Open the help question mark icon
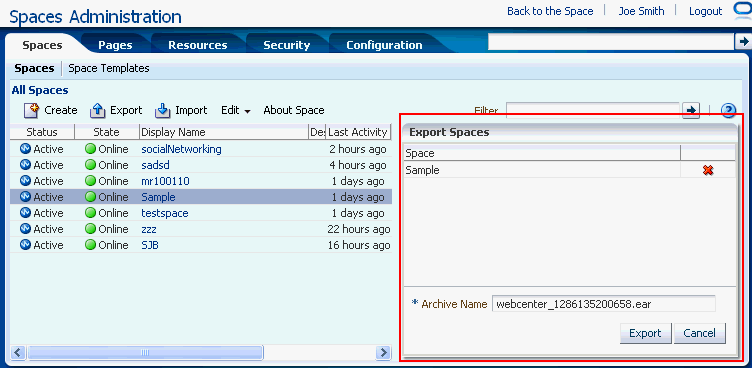This screenshot has width=752, height=368. coord(728,111)
